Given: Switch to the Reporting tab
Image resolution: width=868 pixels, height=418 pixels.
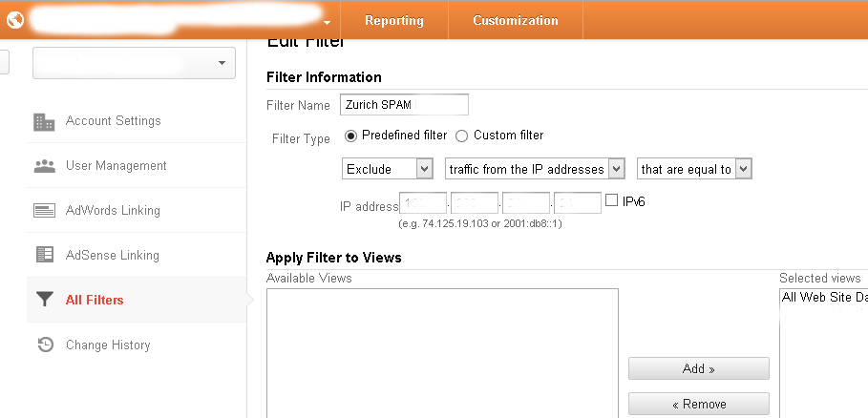Looking at the screenshot, I should [394, 20].
